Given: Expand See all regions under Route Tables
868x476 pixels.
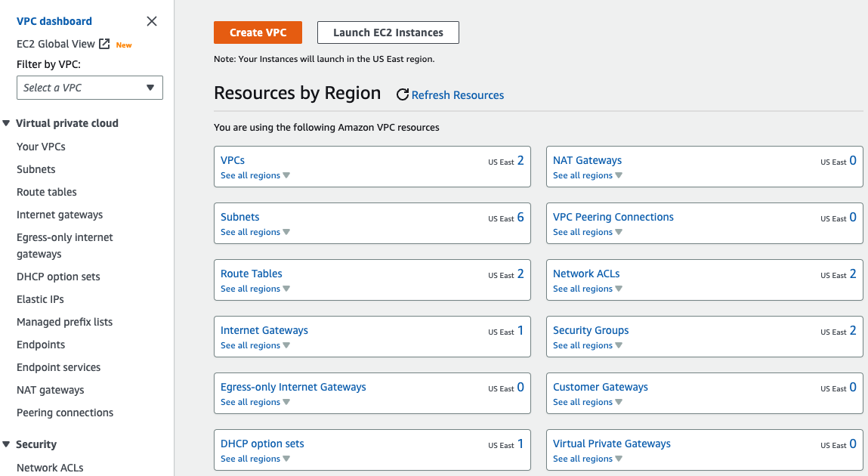Looking at the screenshot, I should click(255, 289).
